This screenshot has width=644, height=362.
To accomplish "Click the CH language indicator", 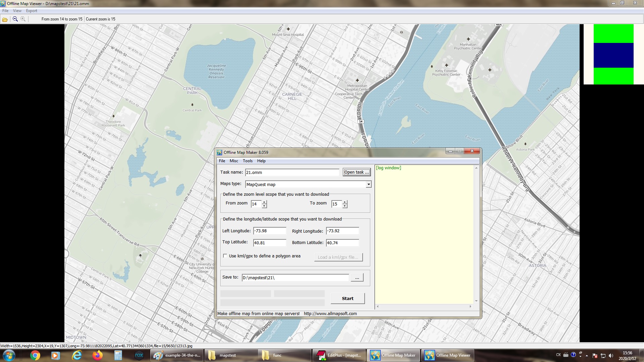I will click(558, 355).
